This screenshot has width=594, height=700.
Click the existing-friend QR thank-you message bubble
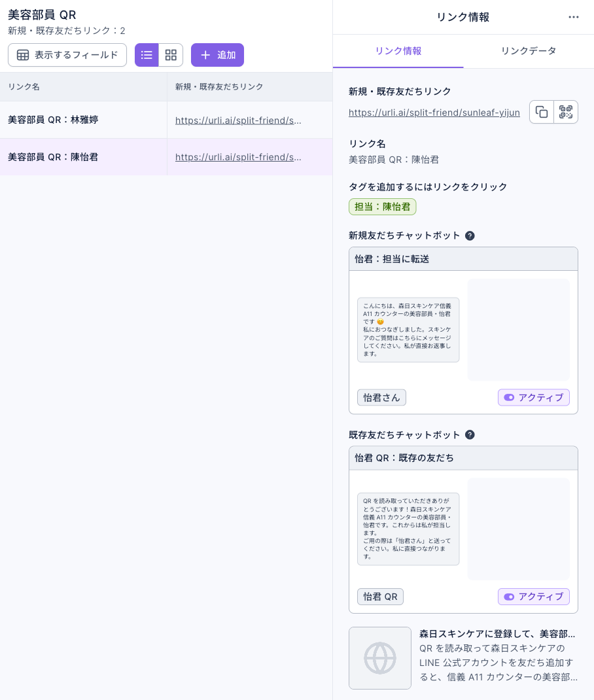[x=408, y=529]
